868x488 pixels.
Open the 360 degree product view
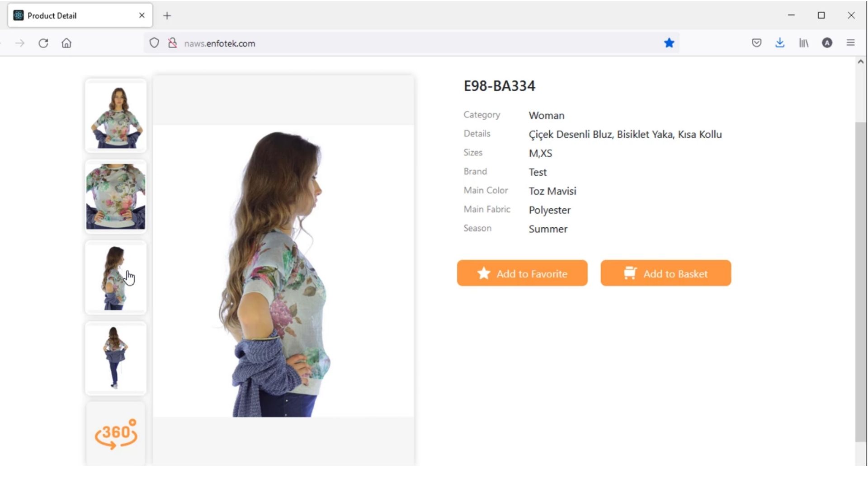(116, 433)
